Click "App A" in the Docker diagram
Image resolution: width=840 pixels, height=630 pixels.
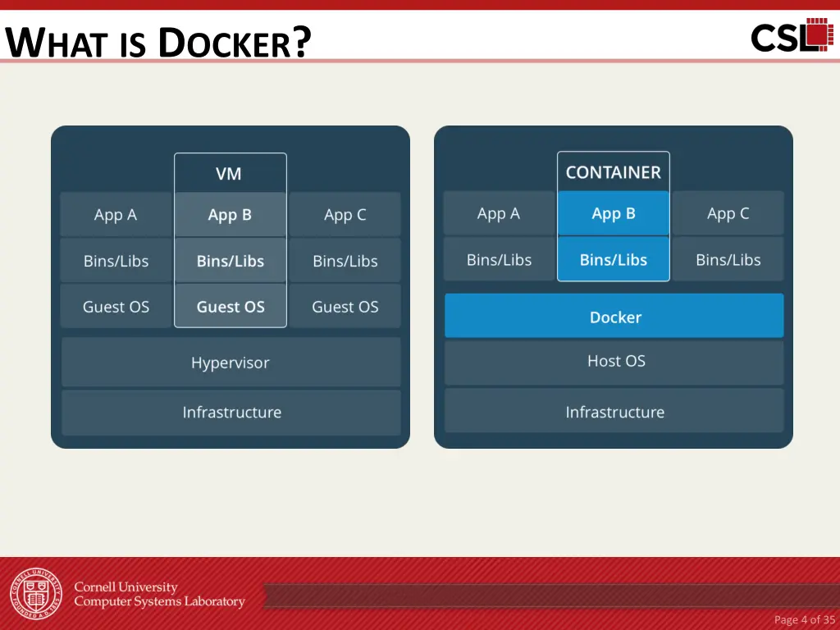click(499, 213)
